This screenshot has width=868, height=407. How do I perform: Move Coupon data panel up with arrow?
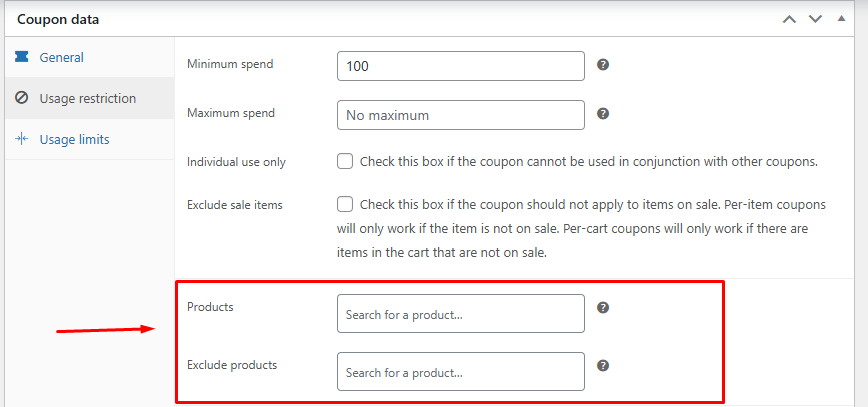click(789, 19)
